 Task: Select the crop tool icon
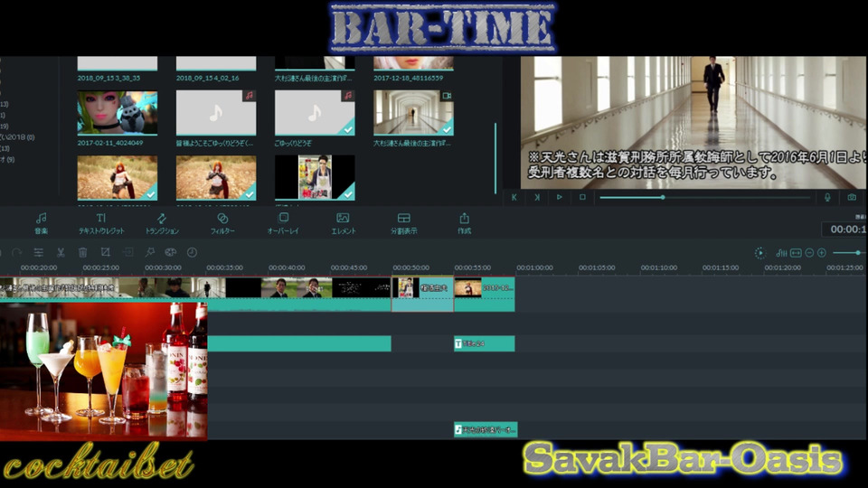pos(105,252)
